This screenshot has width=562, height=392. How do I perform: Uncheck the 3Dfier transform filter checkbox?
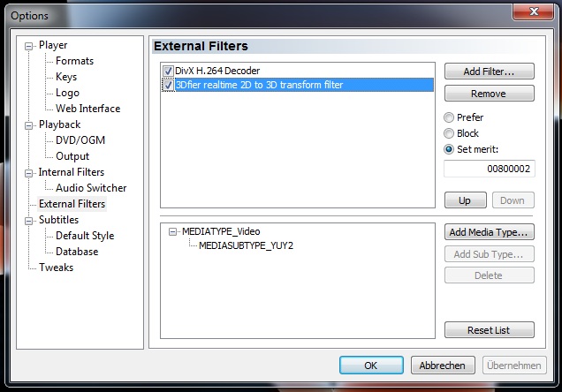(x=168, y=86)
